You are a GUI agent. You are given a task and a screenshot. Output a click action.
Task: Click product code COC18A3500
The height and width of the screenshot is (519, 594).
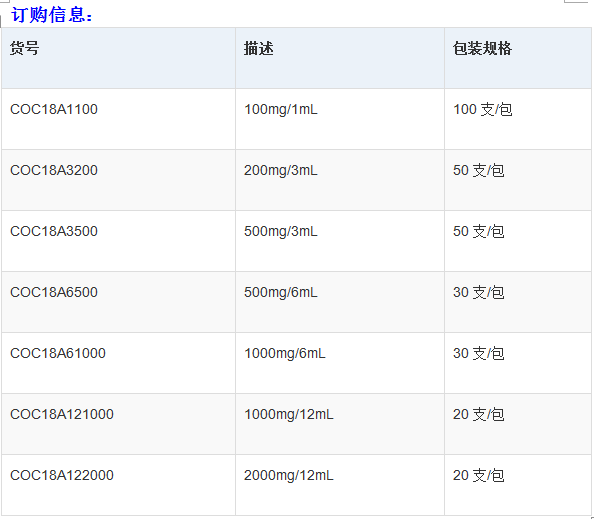pos(54,231)
